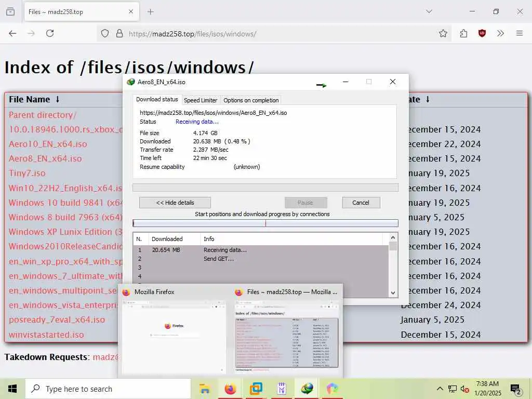The image size is (532, 399).
Task: Click the Takedown Requests email link
Action: (x=106, y=357)
